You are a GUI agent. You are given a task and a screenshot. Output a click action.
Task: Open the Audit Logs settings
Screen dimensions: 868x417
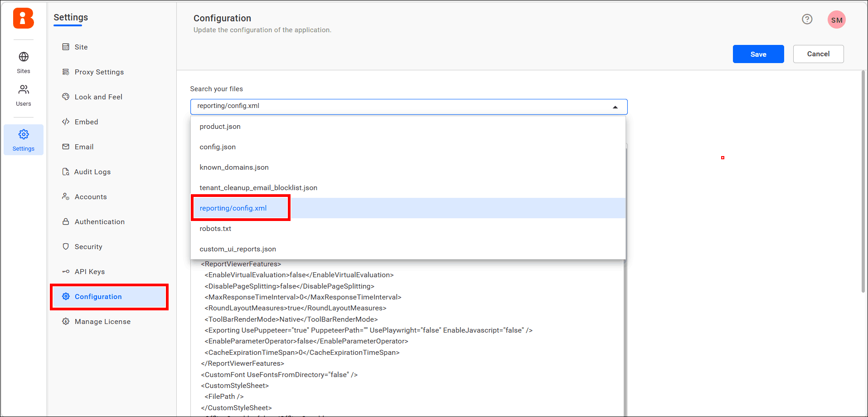tap(92, 172)
